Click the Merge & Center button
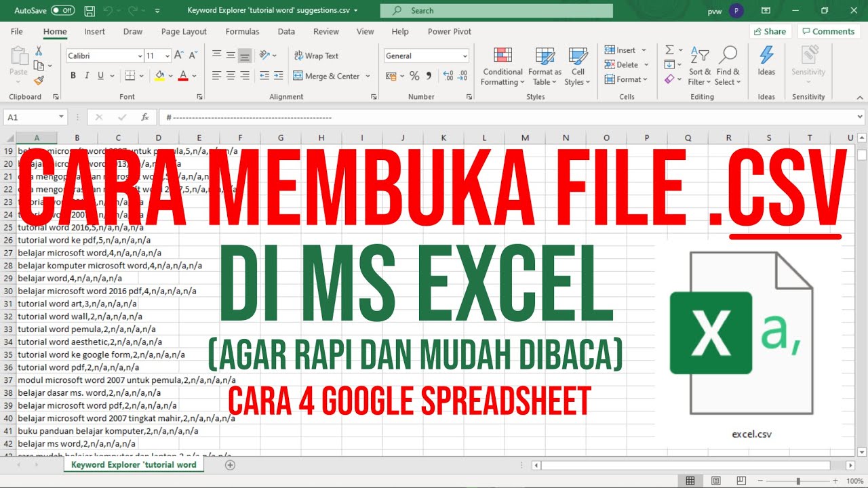 click(x=328, y=76)
